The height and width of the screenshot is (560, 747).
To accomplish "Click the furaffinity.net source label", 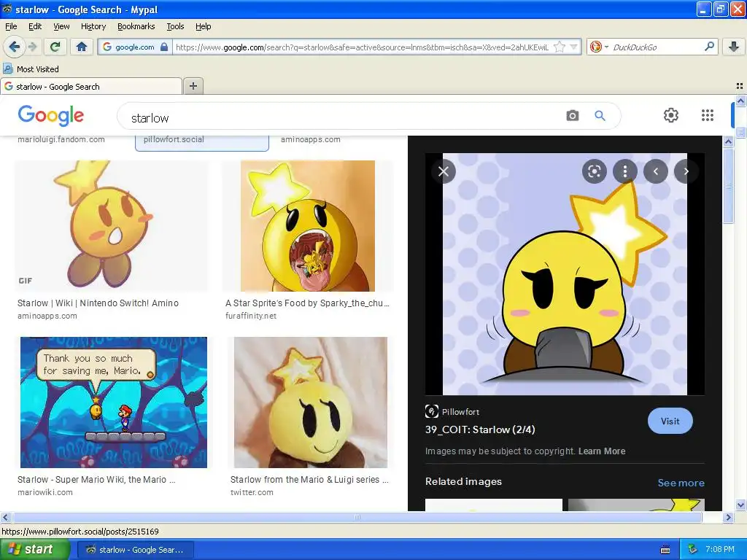I will click(251, 316).
